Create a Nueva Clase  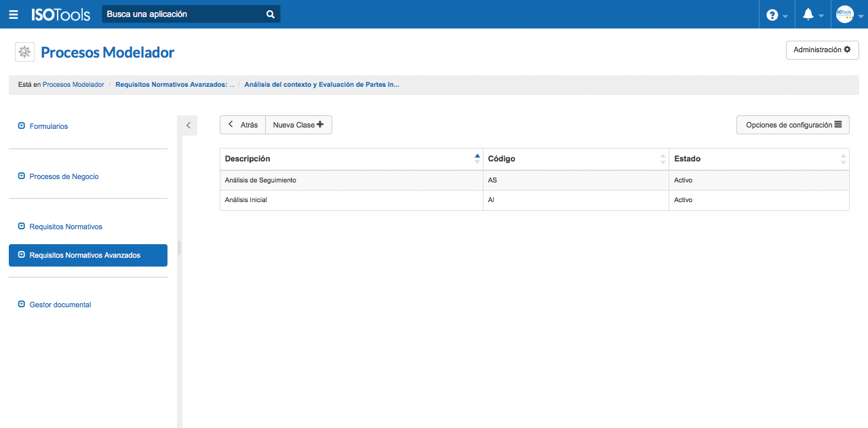(298, 125)
